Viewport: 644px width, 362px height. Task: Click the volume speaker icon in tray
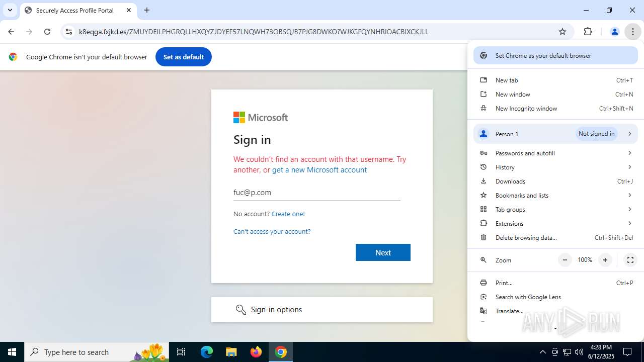pyautogui.click(x=579, y=352)
